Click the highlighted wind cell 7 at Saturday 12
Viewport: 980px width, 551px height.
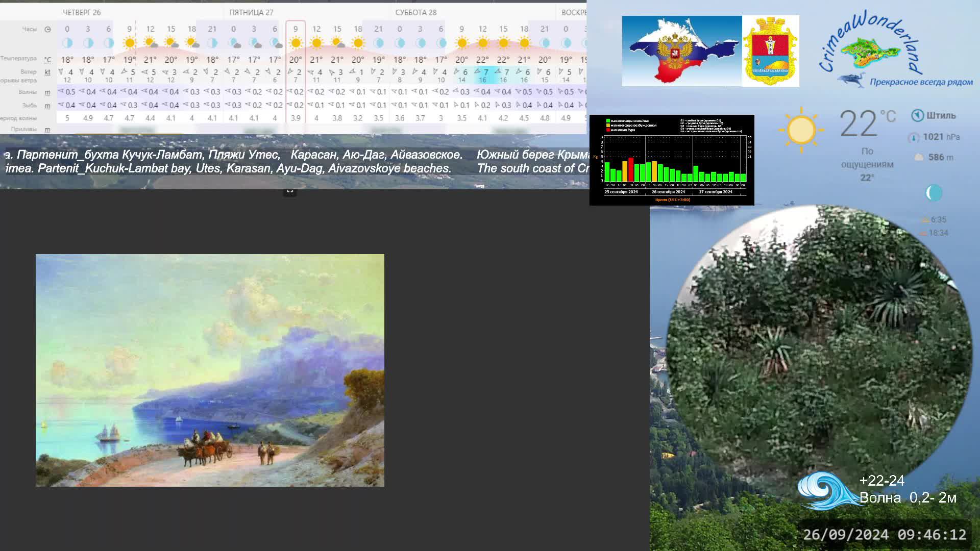[x=482, y=72]
